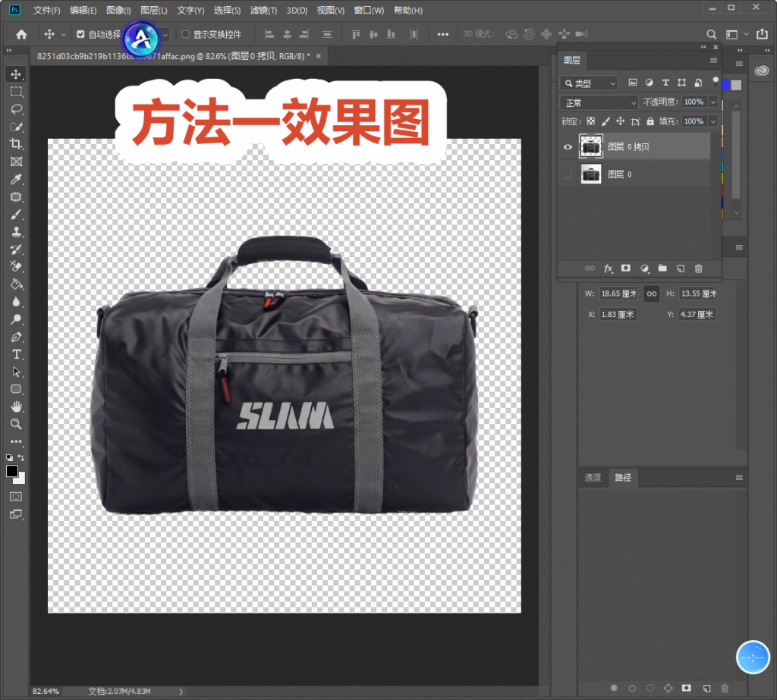Image resolution: width=777 pixels, height=700 pixels.
Task: Open the layer filter type dropdown
Action: (589, 83)
